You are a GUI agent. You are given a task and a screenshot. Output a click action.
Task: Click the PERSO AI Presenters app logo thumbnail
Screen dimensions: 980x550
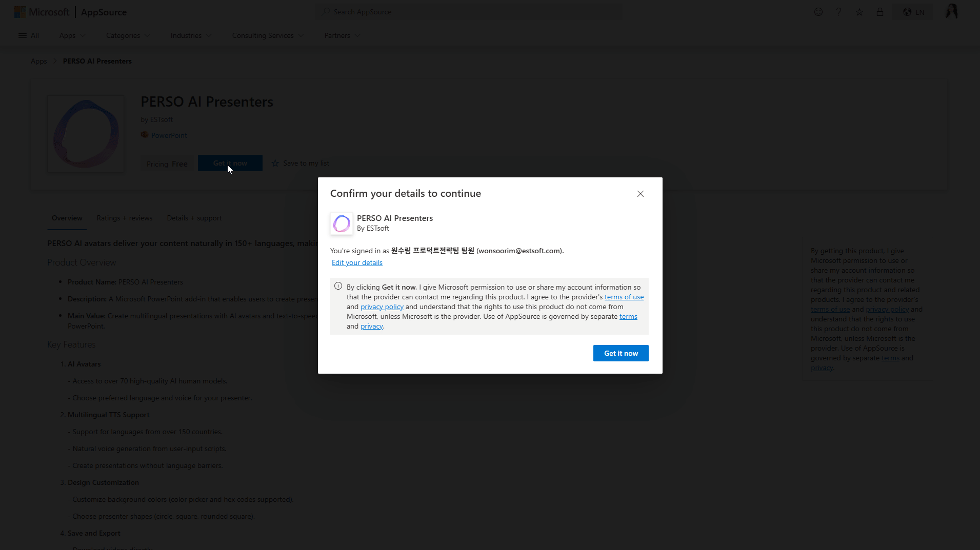click(x=86, y=134)
